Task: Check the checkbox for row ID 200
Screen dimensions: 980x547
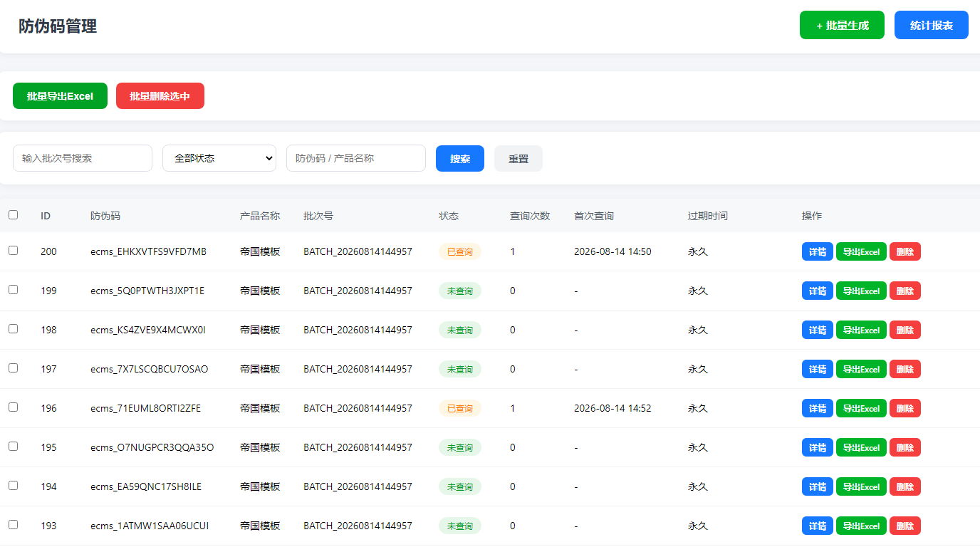Action: [13, 251]
